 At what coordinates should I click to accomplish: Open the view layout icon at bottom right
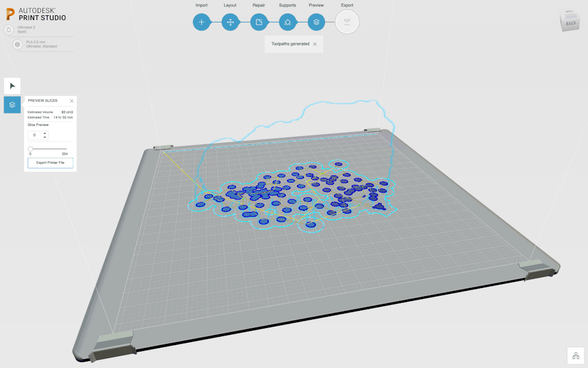click(x=575, y=356)
